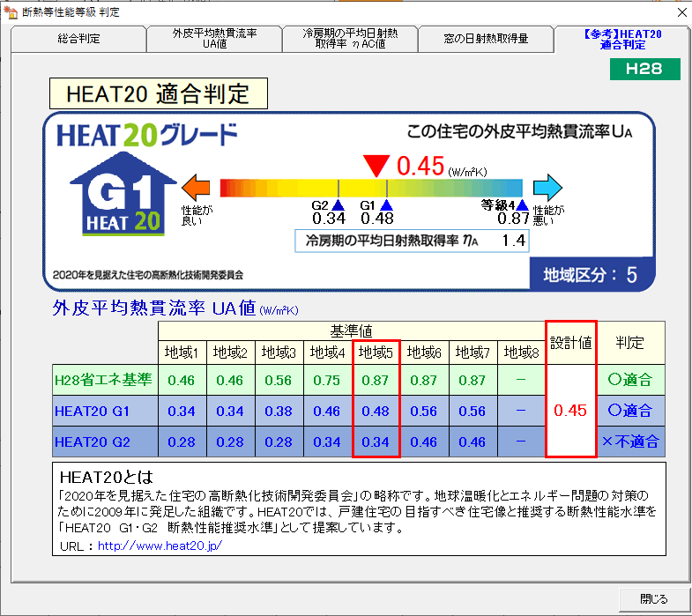Click the 閉じる button

653,599
